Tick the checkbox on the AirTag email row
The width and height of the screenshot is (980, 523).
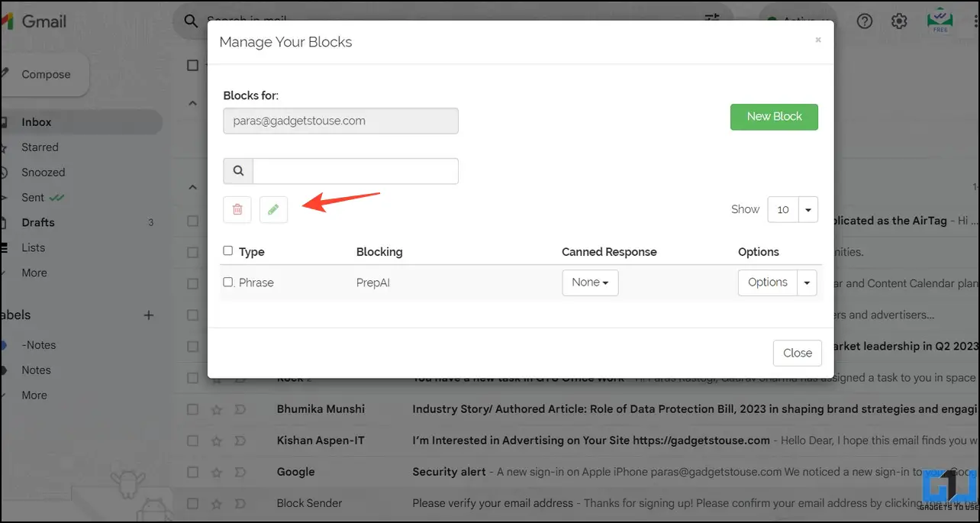click(x=193, y=221)
